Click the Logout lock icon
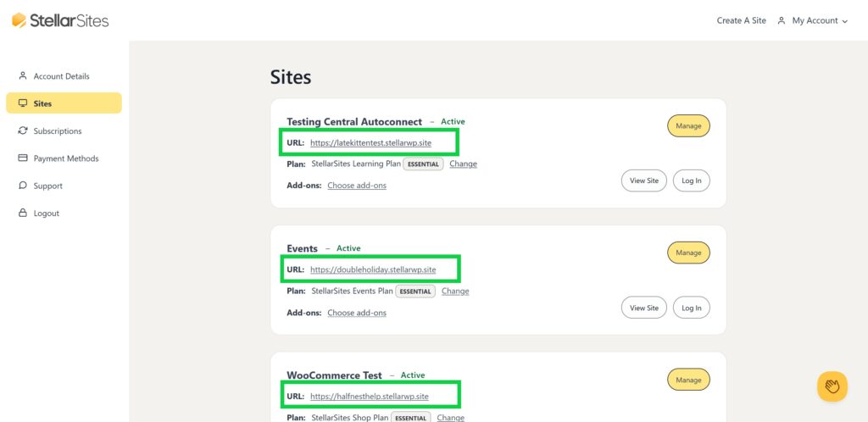The width and height of the screenshot is (868, 422). (23, 213)
